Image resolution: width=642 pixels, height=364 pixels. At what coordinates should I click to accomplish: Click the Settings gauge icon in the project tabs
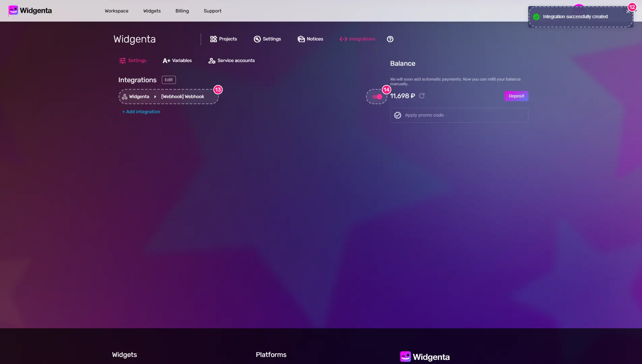coord(257,39)
